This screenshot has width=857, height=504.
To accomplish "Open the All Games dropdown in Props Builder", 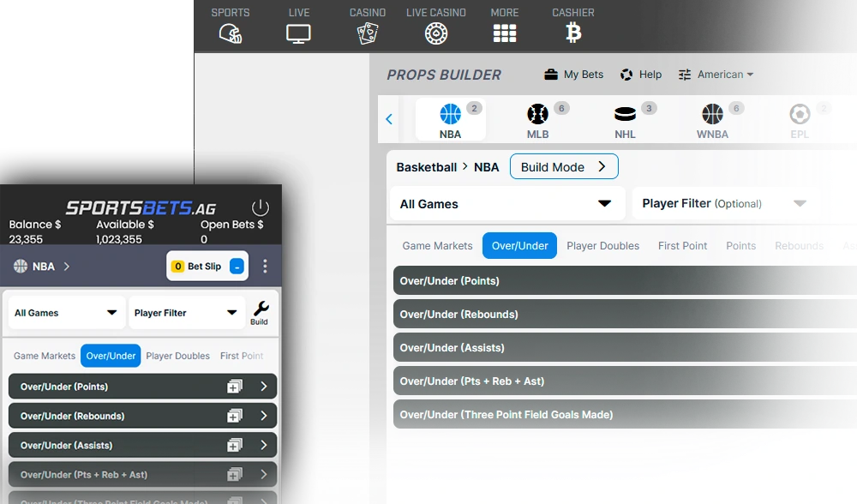I will pos(507,204).
